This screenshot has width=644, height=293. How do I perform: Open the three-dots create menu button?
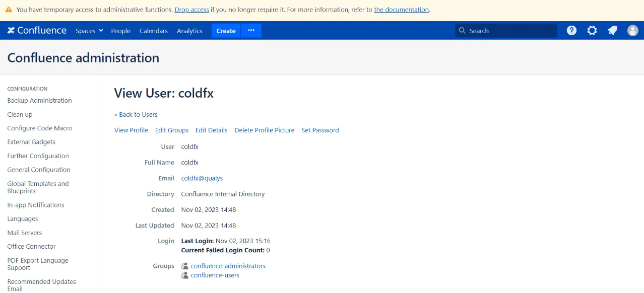pyautogui.click(x=251, y=31)
